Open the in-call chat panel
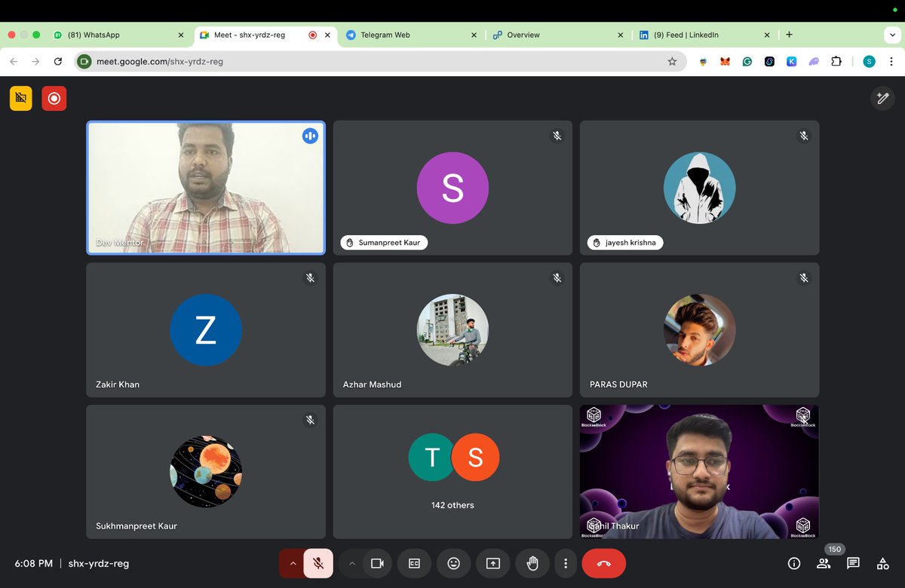The height and width of the screenshot is (588, 905). (853, 563)
